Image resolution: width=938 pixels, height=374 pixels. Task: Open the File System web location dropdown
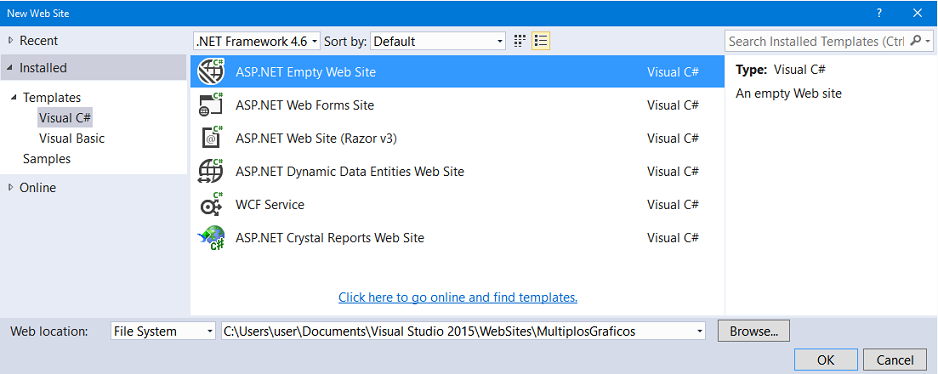click(163, 331)
